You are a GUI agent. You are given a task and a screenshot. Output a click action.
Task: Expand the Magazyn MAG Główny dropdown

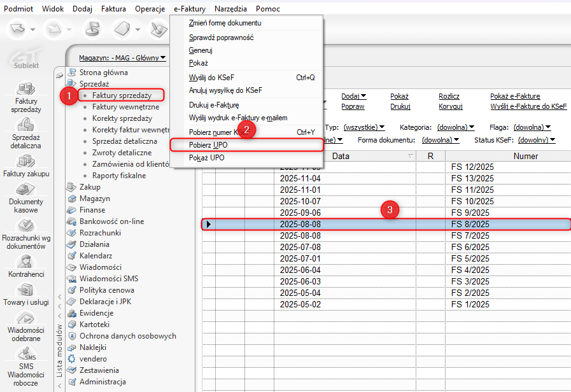[122, 58]
